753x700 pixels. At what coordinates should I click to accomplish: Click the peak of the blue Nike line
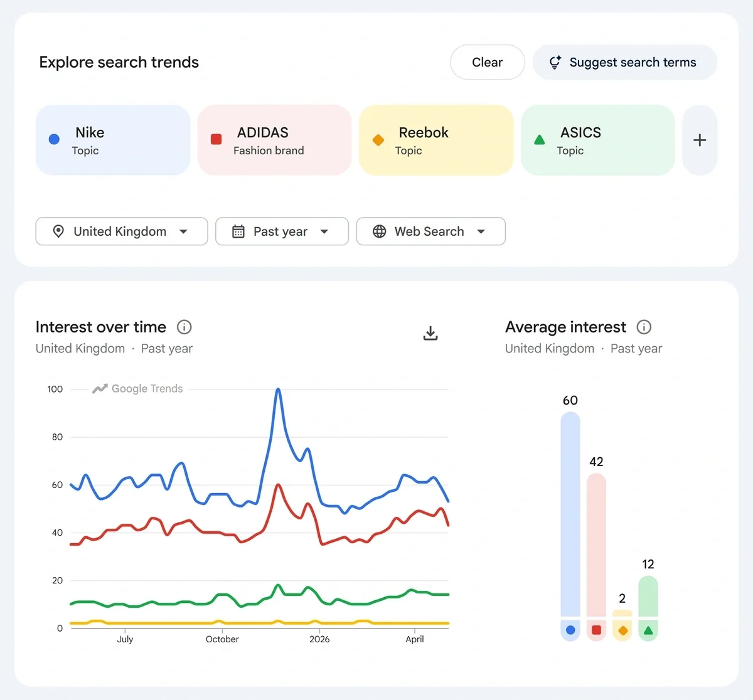[278, 390]
